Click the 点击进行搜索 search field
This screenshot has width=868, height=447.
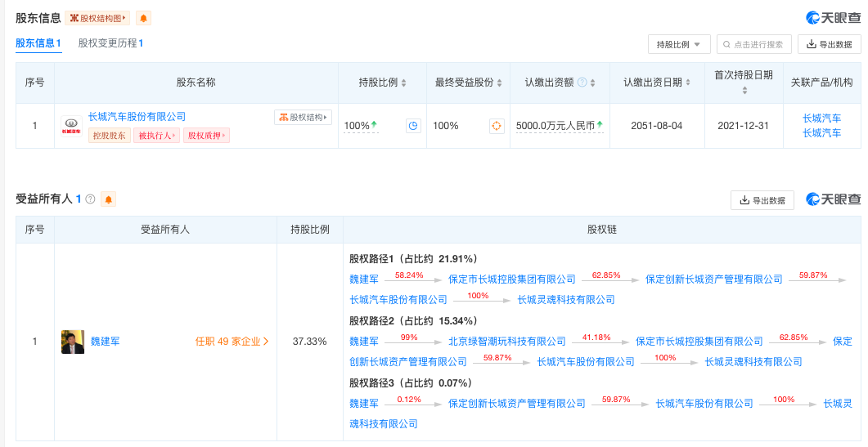754,44
